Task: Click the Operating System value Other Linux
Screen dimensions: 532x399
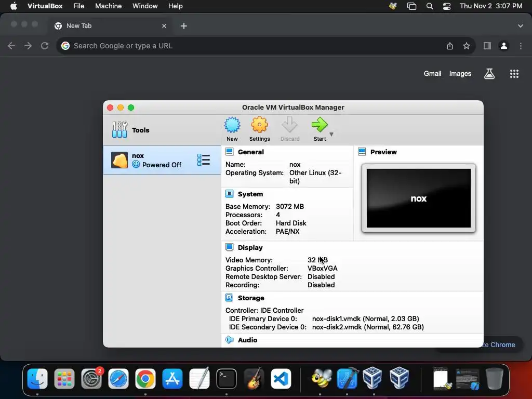Action: pos(315,177)
